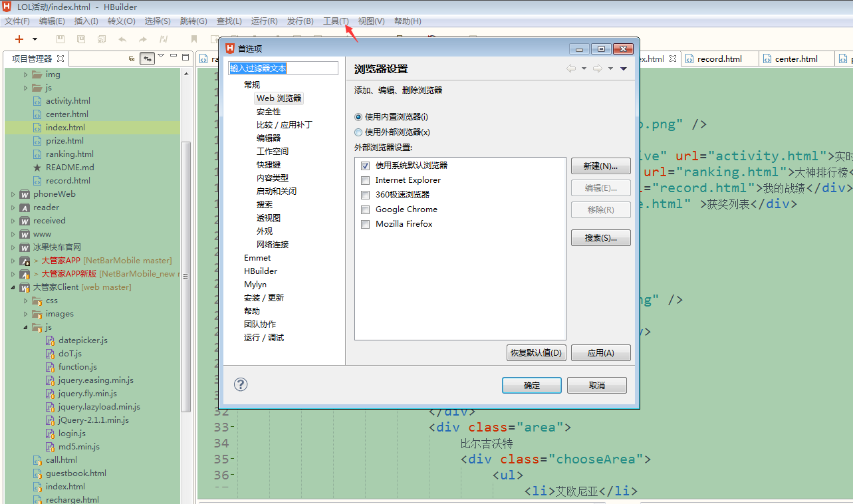Click the 输入过滤器文本 filter field

click(x=283, y=68)
